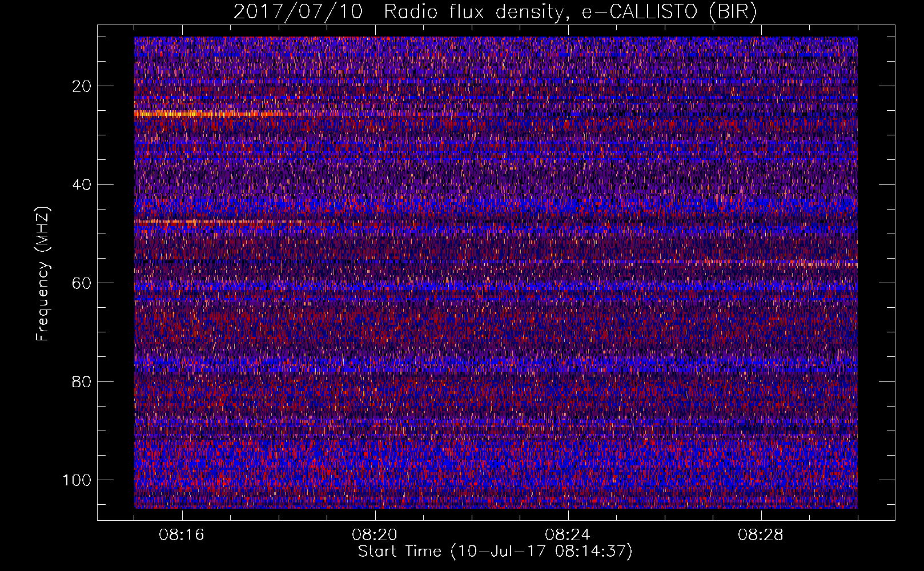Screen dimensions: 924x571
Task: Click the plot title '2017/07/10 Radio flux density, e-CALLISTO (BIR)'
Action: click(x=495, y=12)
